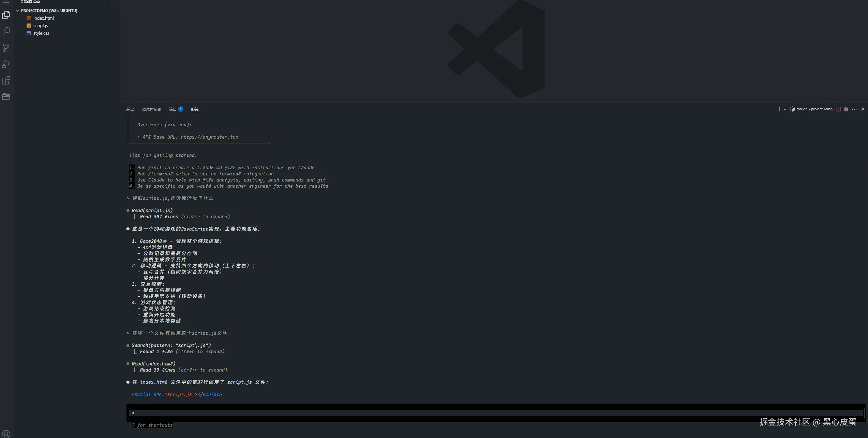The width and height of the screenshot is (868, 438).
Task: Select the 终端 panel tab
Action: [x=194, y=109]
